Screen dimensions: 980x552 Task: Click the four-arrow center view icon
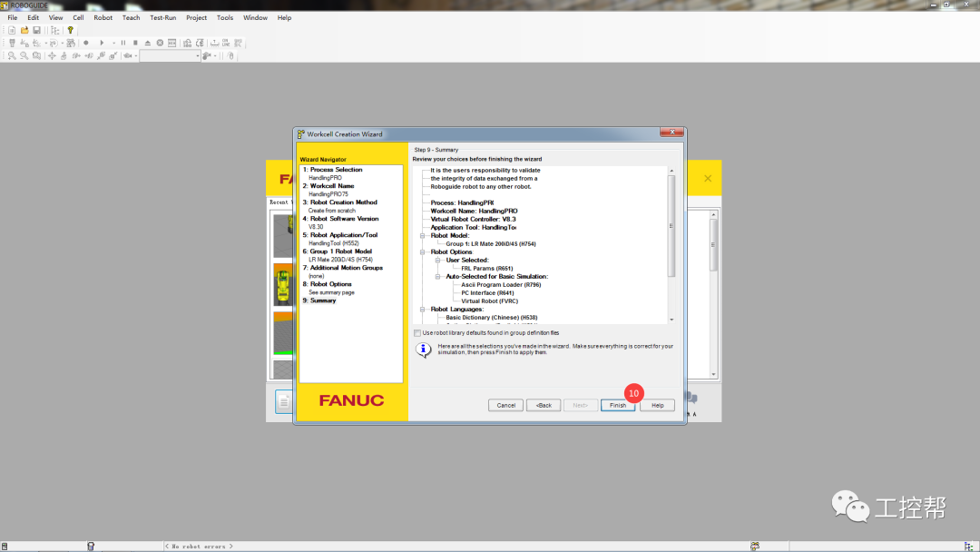click(52, 55)
